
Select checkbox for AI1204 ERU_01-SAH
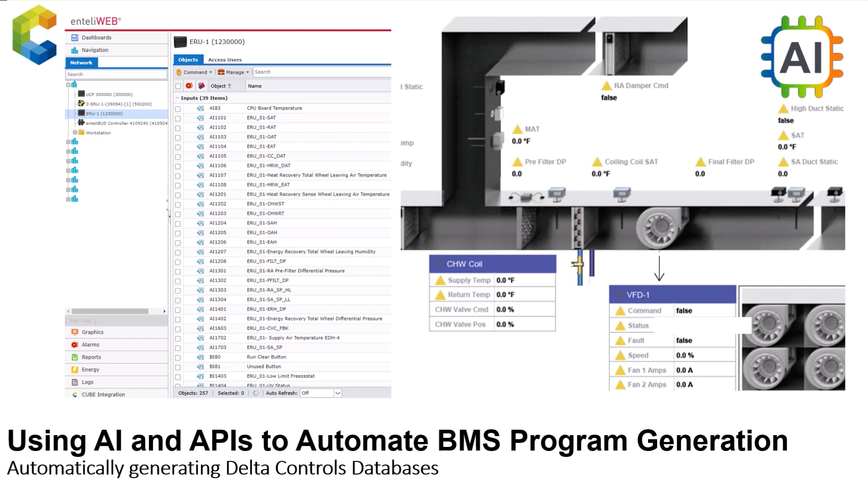[178, 224]
